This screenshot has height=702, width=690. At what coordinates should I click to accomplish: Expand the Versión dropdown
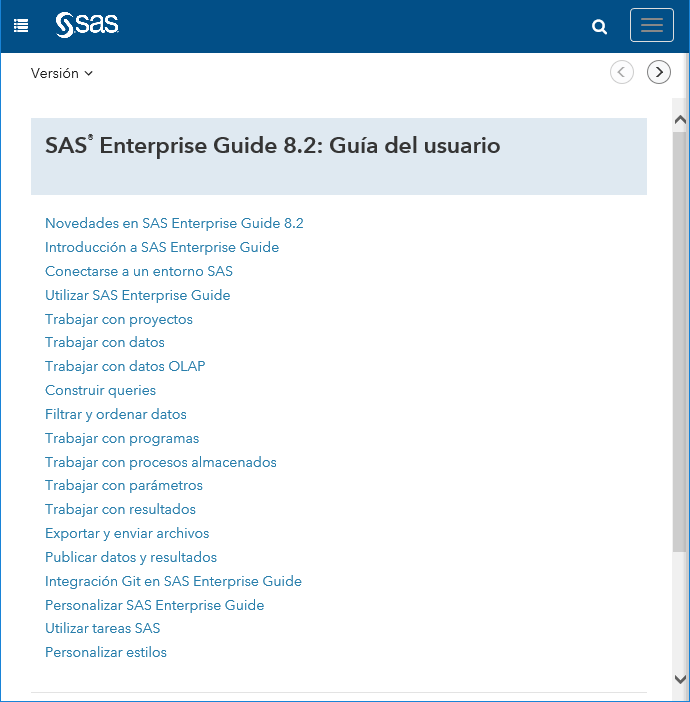(62, 73)
